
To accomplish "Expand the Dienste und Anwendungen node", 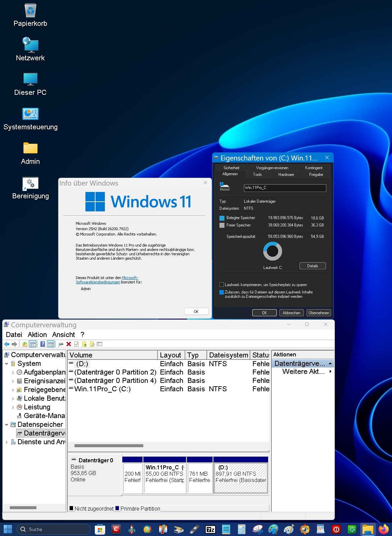I will [7, 442].
